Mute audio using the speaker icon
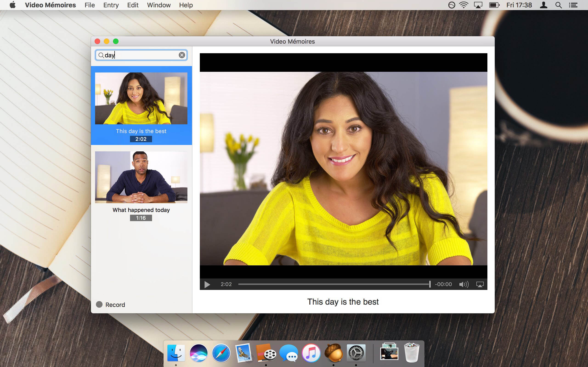 coord(463,284)
